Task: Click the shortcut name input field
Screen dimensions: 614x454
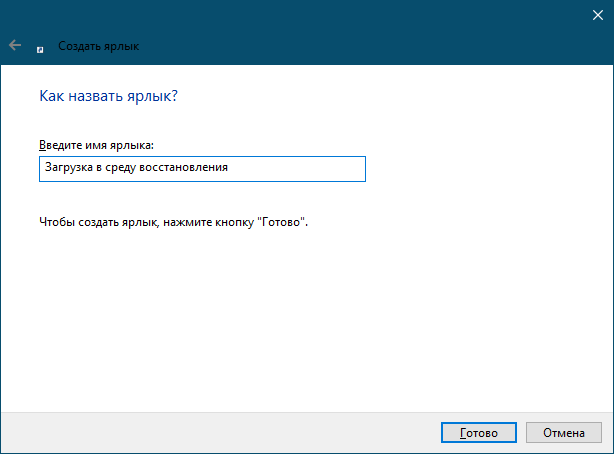Action: point(202,169)
